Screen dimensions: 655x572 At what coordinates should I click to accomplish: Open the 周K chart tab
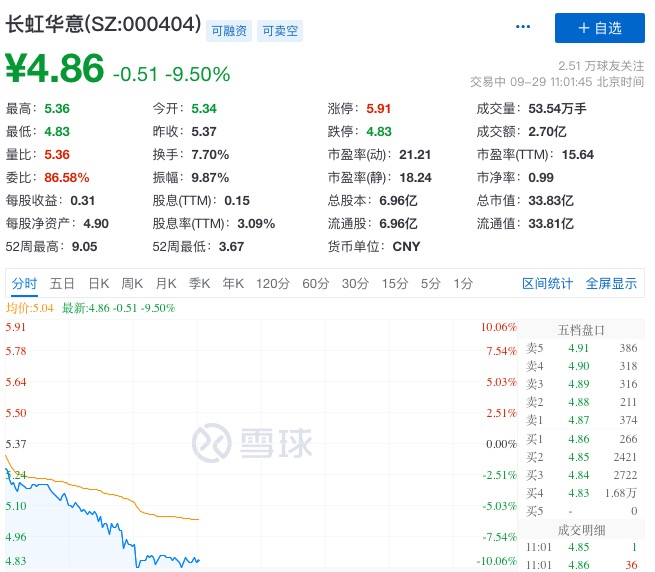(132, 284)
